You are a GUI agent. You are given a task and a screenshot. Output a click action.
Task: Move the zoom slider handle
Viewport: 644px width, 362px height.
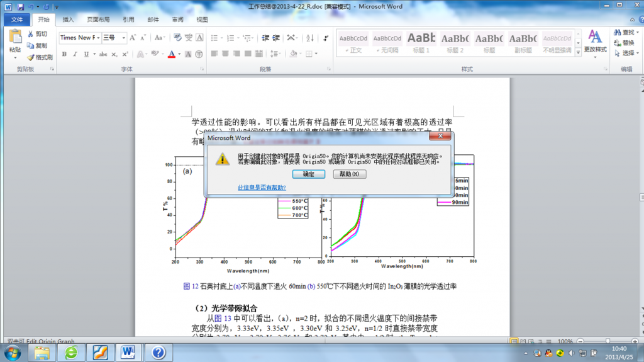pos(608,341)
